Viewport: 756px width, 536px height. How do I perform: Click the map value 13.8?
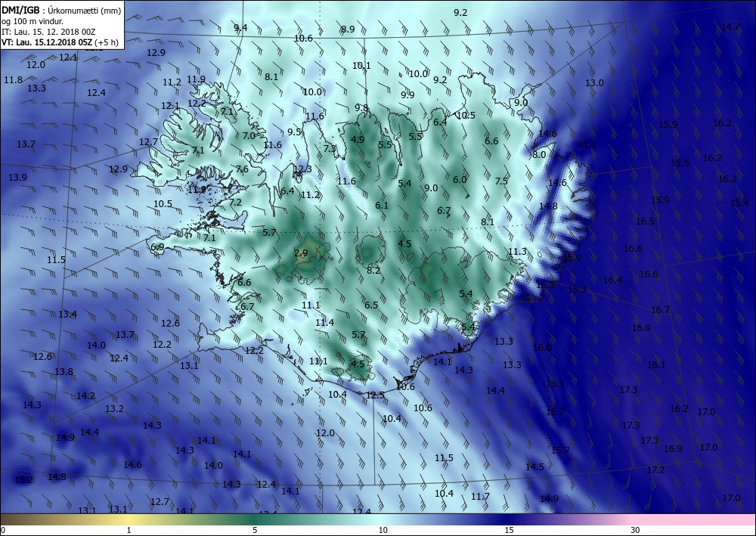(64, 372)
